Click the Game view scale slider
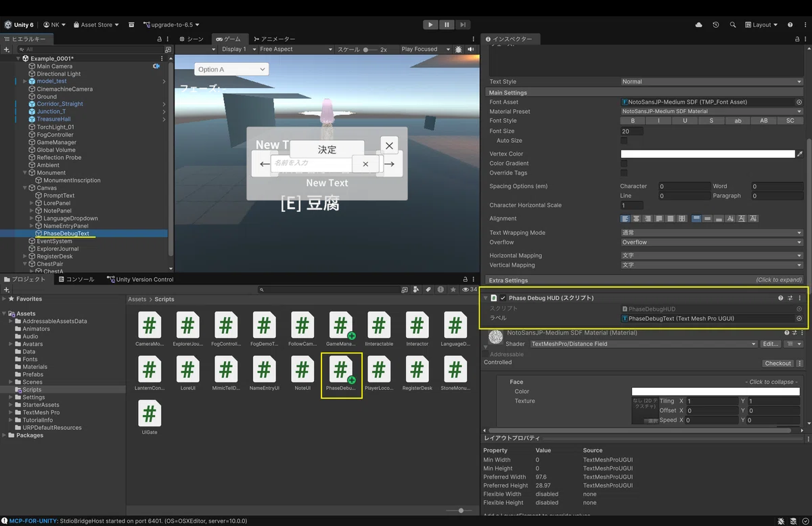The height and width of the screenshot is (526, 812). click(x=370, y=49)
